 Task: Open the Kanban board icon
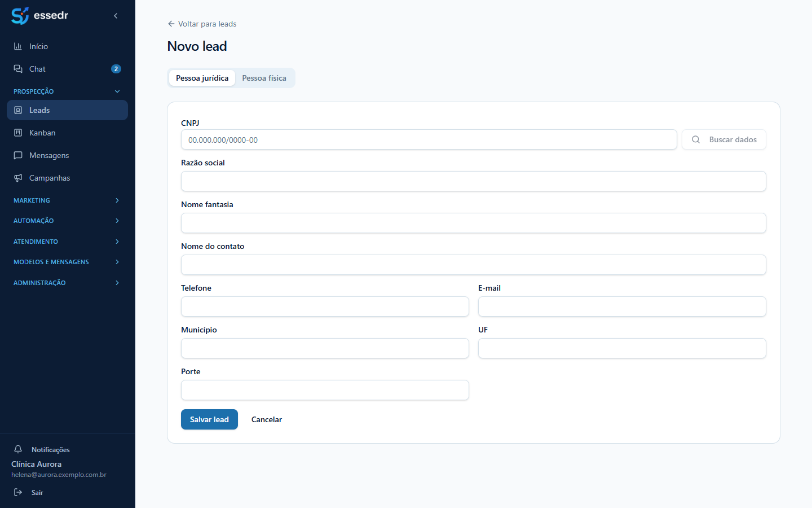(18, 133)
